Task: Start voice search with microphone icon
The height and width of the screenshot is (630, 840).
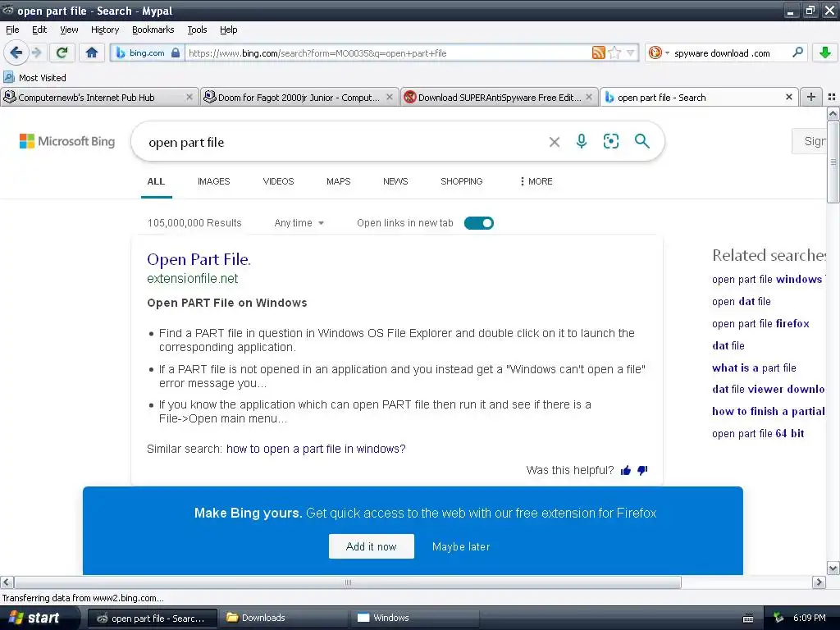Action: click(x=582, y=141)
